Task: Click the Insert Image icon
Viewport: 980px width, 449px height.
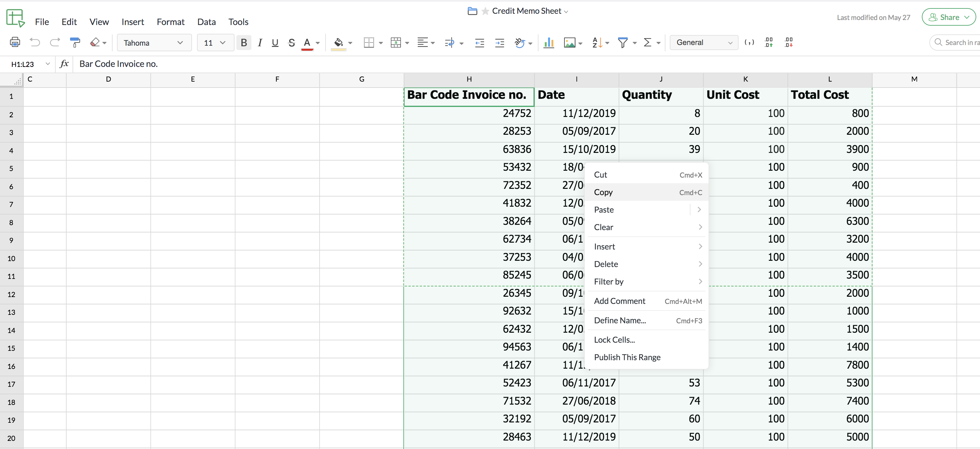Action: [x=569, y=42]
